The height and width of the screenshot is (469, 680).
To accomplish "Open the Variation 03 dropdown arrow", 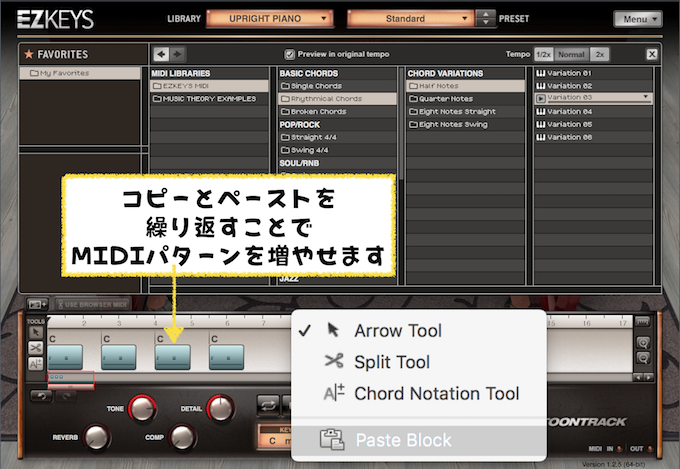I will tap(645, 96).
